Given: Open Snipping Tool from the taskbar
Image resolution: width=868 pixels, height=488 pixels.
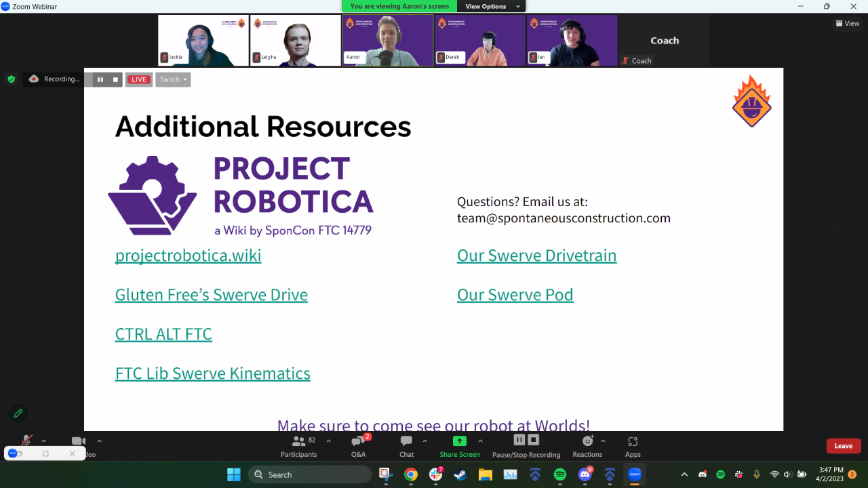Looking at the screenshot, I should [x=385, y=474].
